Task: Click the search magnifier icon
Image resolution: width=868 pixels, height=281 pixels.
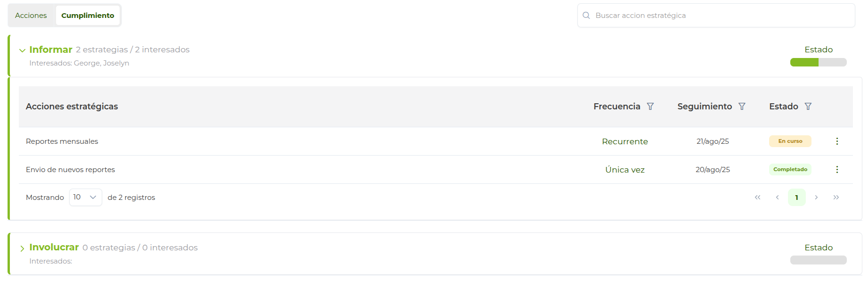Action: tap(586, 16)
